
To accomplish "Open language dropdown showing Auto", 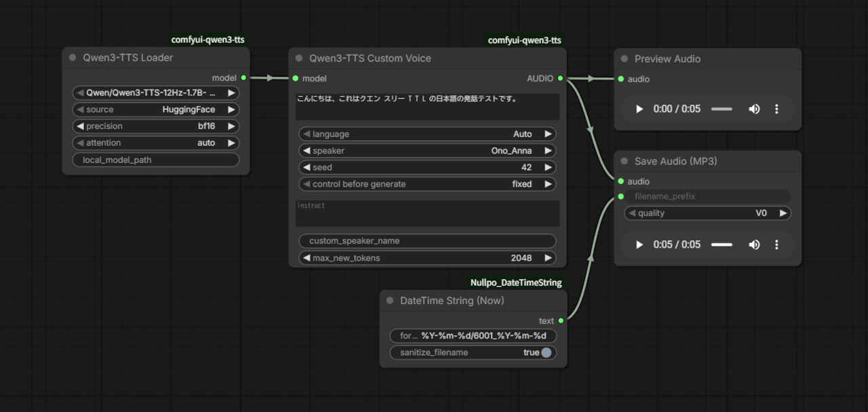I will coord(427,134).
